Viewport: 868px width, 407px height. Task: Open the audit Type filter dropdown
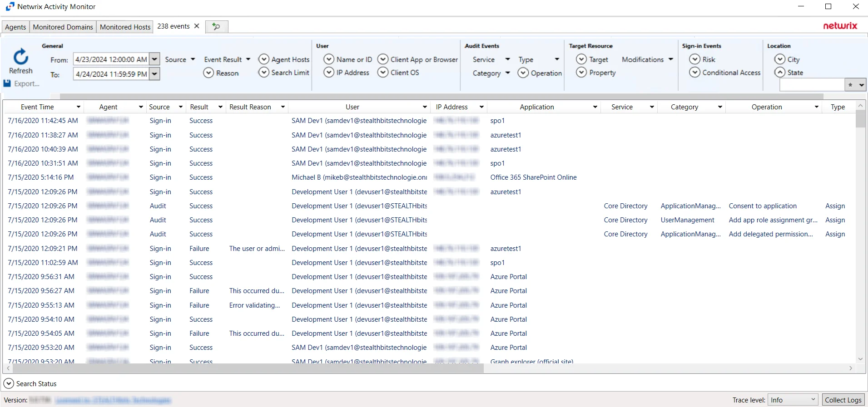pyautogui.click(x=557, y=59)
